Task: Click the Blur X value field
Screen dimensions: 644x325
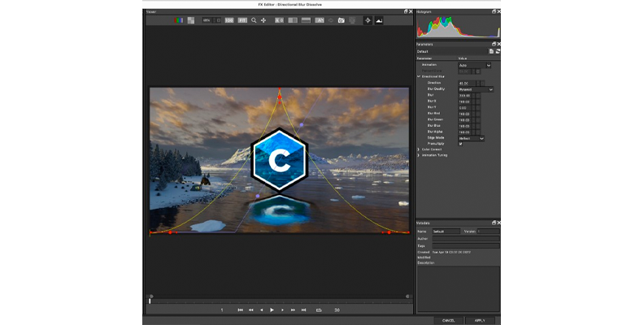Action: 465,102
